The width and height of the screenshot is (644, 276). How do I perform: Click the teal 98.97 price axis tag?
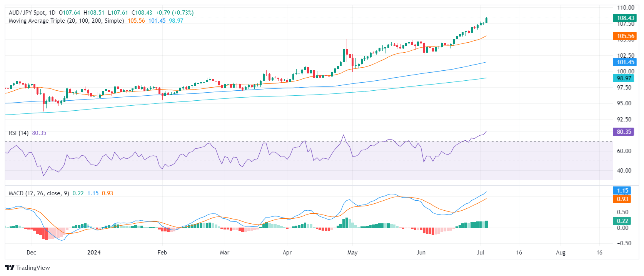[x=624, y=78]
